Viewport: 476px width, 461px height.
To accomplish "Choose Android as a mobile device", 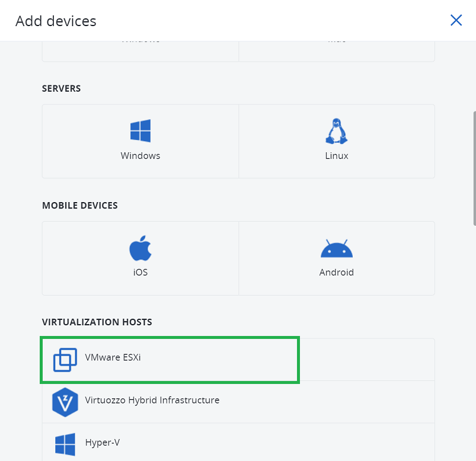I will (x=336, y=258).
